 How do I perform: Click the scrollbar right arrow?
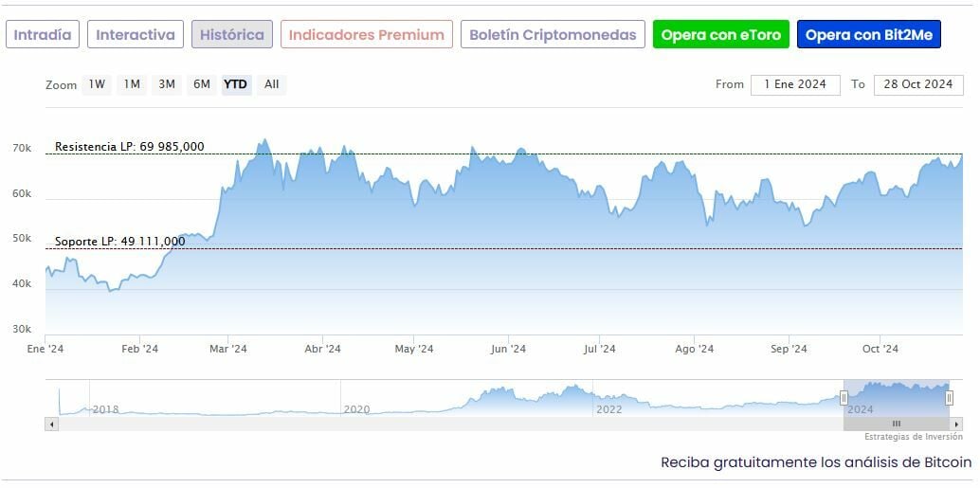tap(957, 424)
